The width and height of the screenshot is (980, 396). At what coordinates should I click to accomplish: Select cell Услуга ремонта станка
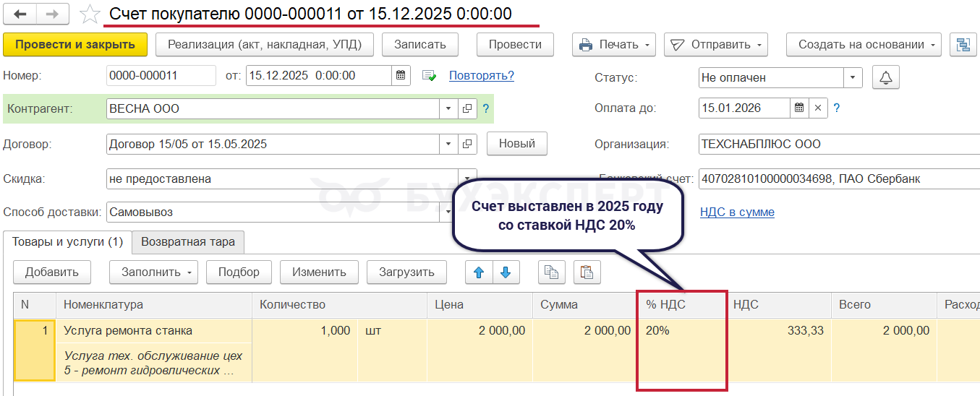click(154, 331)
